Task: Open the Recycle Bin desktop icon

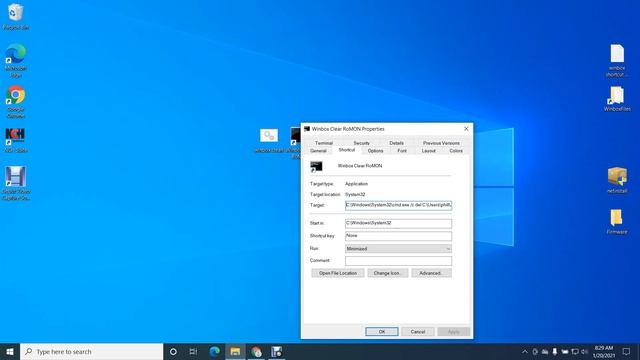Action: tap(16, 16)
